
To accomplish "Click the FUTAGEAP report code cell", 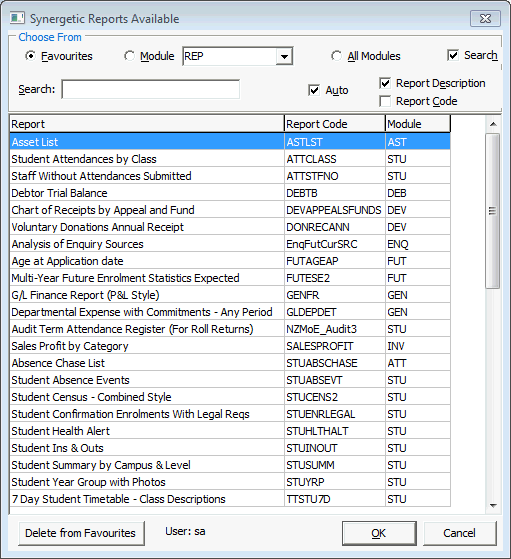I will click(x=335, y=261).
